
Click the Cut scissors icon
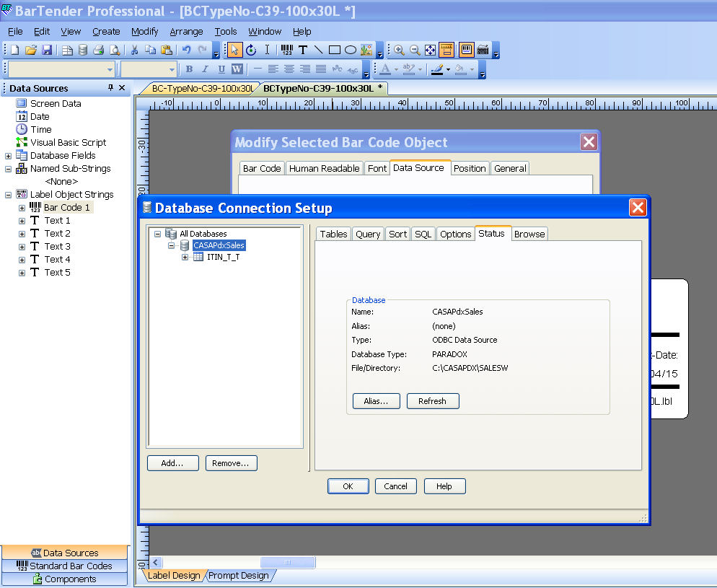(134, 50)
